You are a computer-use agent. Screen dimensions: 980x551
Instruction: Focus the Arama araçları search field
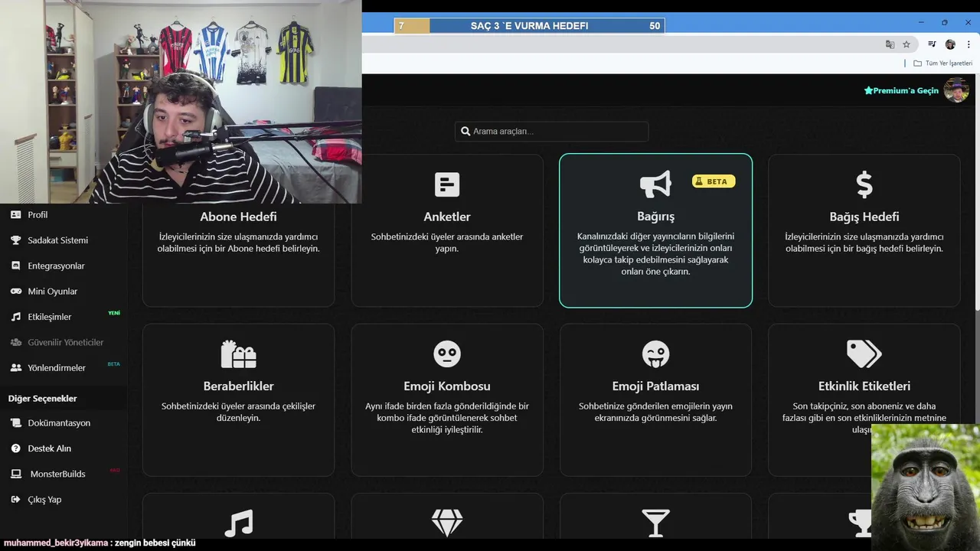[551, 132]
